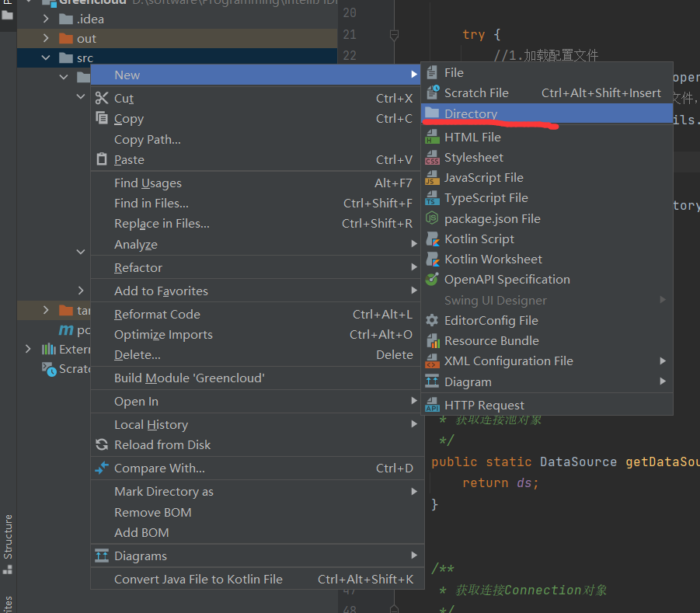Select the .idea folder row
The height and width of the screenshot is (613, 700).
(x=177, y=19)
